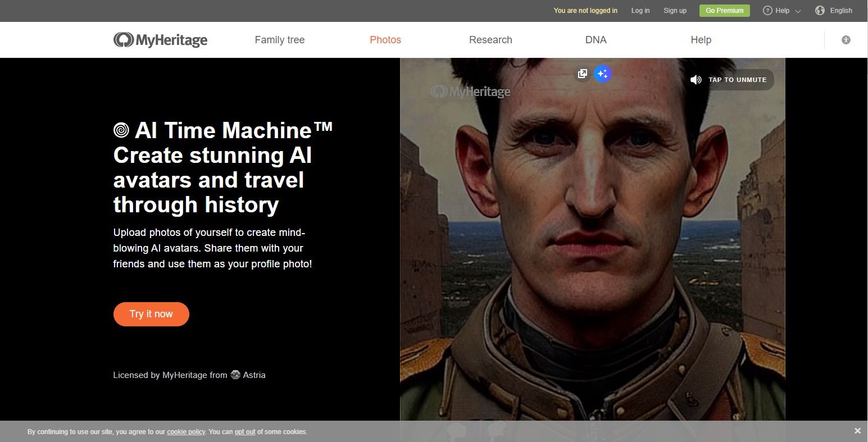The height and width of the screenshot is (442, 868).
Task: Select Family tree in the navigation
Action: 279,39
